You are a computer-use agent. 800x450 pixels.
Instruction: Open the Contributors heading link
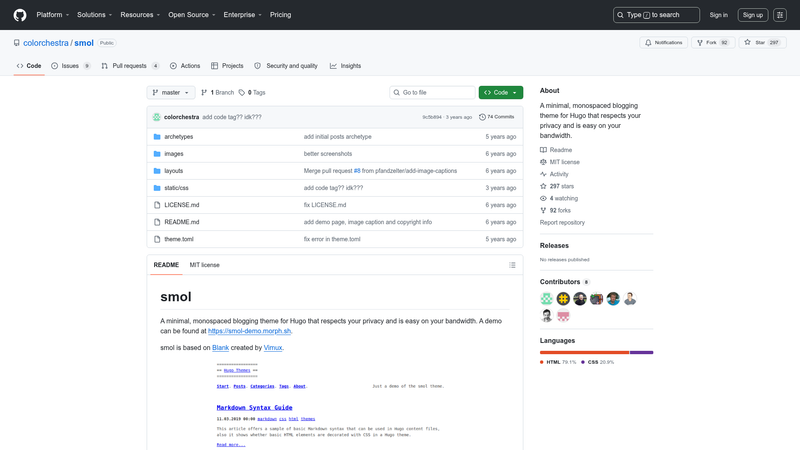pyautogui.click(x=564, y=282)
